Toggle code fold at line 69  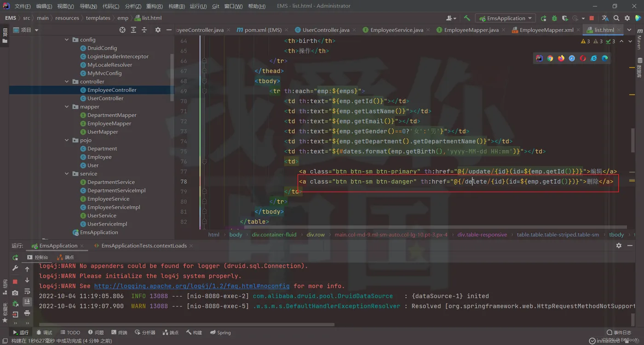point(204,91)
